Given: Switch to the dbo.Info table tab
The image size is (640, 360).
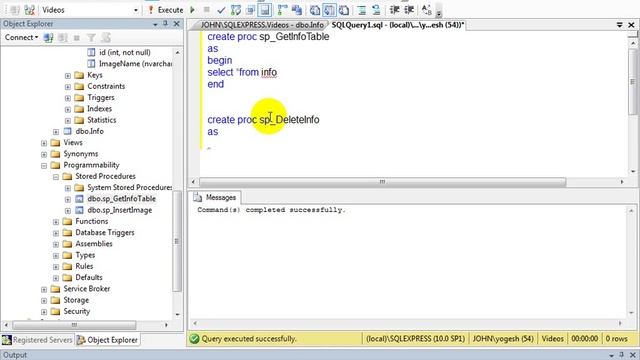Looking at the screenshot, I should 262,25.
